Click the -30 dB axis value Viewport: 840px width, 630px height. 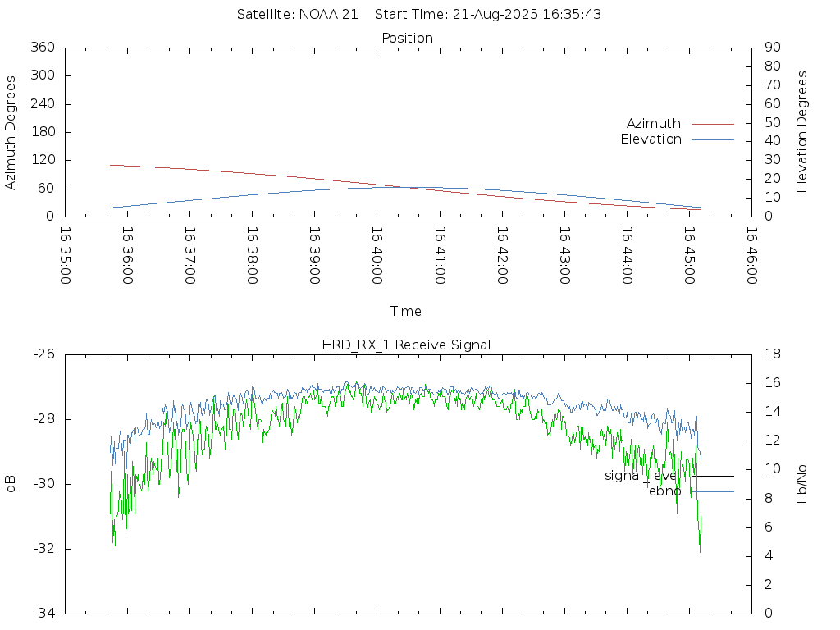pyautogui.click(x=44, y=484)
